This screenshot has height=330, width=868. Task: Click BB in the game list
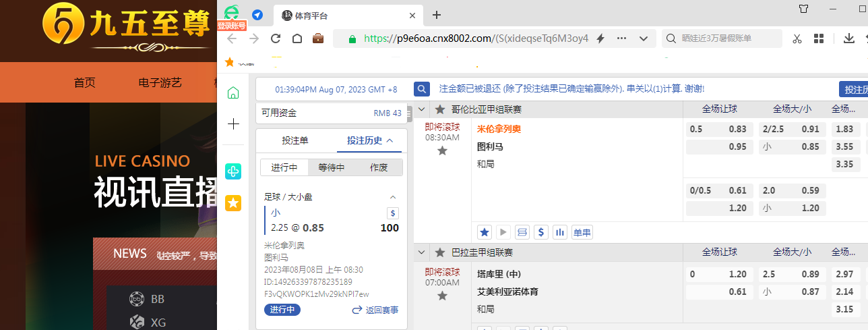coord(146,299)
